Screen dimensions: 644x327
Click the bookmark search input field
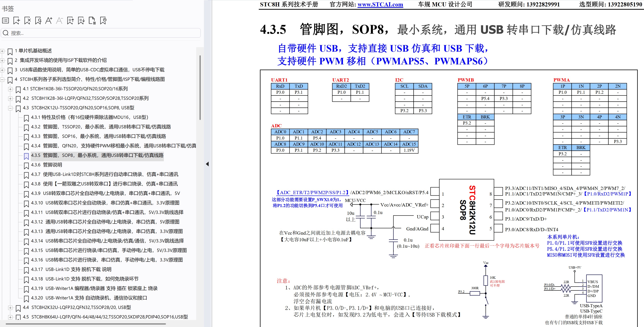click(x=101, y=33)
